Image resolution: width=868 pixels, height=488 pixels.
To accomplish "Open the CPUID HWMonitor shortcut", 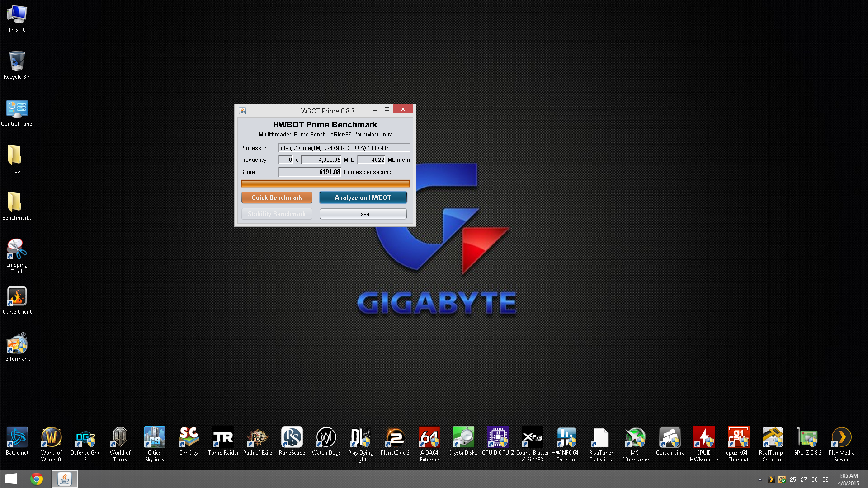I will pyautogui.click(x=704, y=445).
